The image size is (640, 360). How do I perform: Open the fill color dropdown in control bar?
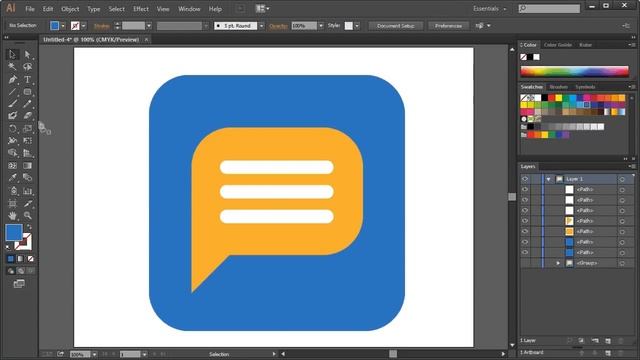pos(63,26)
